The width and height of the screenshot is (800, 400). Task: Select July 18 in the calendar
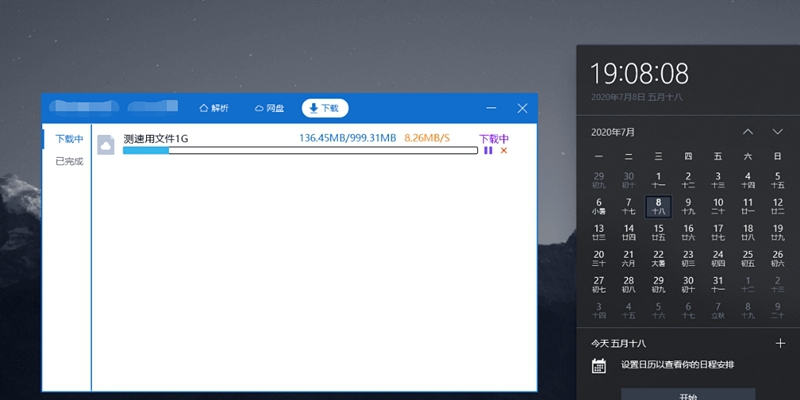[x=747, y=233]
